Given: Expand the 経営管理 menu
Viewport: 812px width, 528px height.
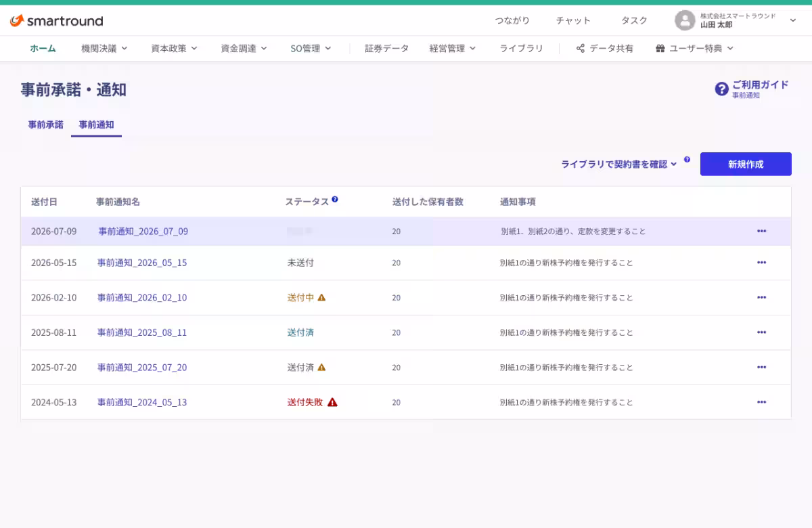Looking at the screenshot, I should point(453,49).
